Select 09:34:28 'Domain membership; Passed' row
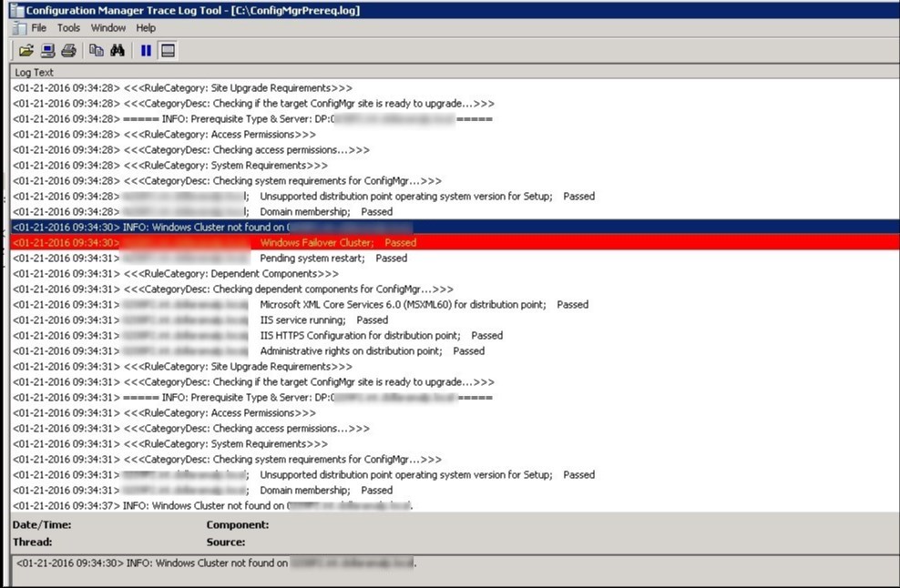The height and width of the screenshot is (588, 900). pos(455,212)
